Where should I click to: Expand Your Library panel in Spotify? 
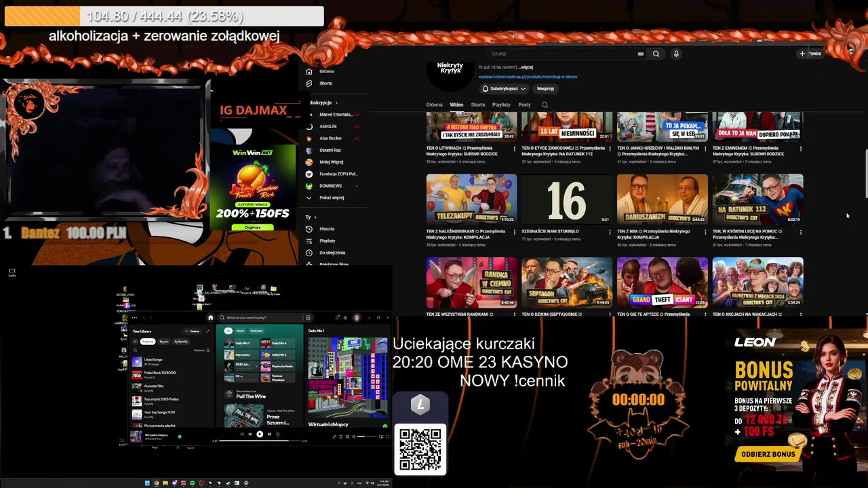pyautogui.click(x=208, y=331)
